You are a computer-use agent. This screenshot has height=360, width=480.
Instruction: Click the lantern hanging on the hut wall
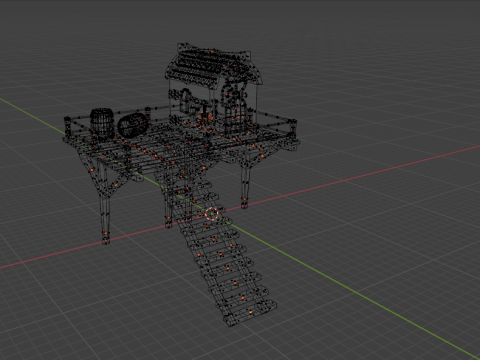click(x=186, y=101)
